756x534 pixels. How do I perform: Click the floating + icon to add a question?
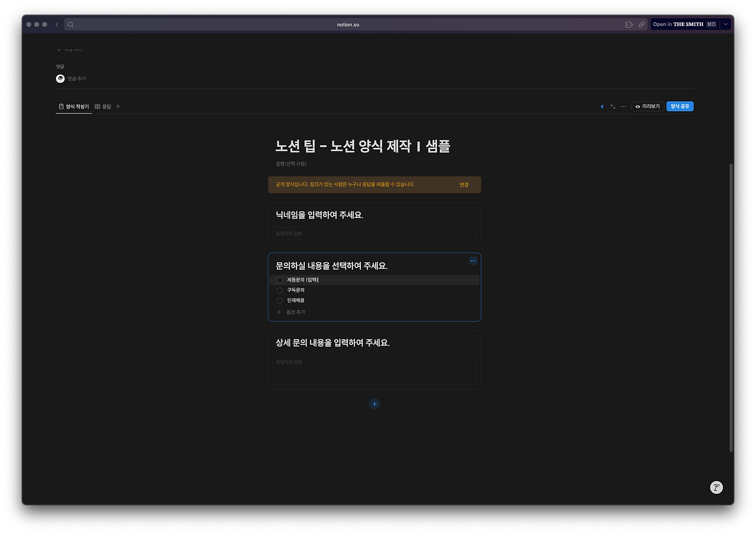[x=374, y=403]
